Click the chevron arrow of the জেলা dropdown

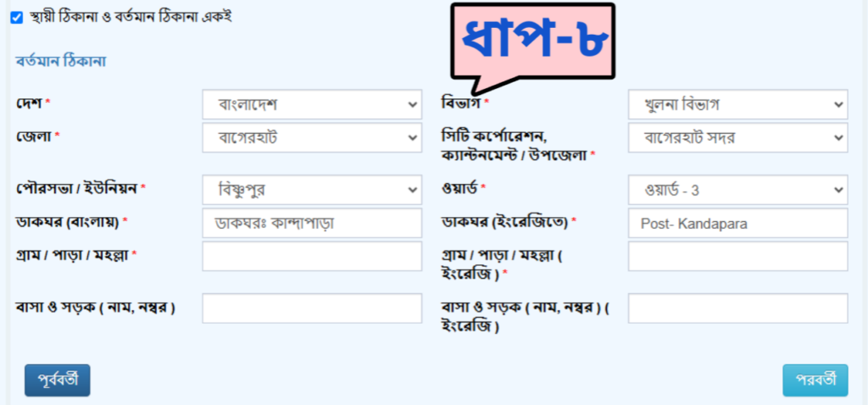(411, 137)
